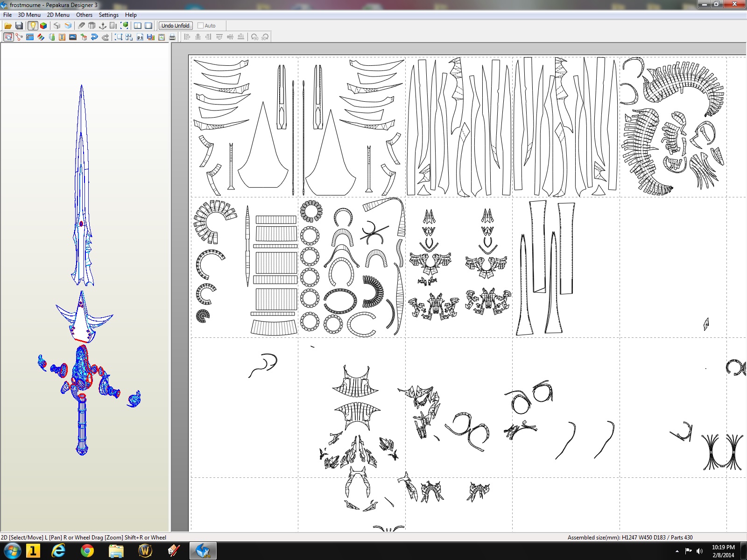Select the sword handle grip in 3D view
747x560 pixels.
click(x=82, y=425)
